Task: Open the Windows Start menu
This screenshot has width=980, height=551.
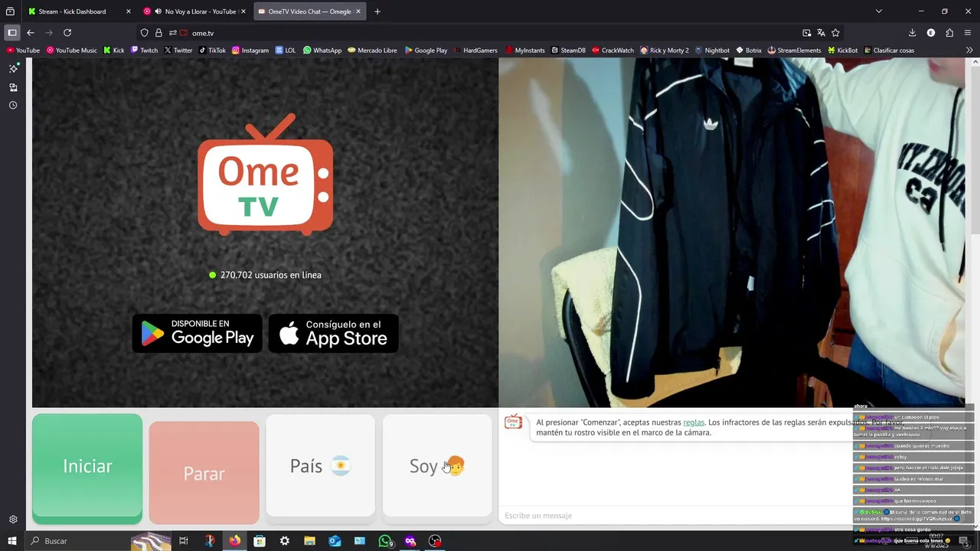Action: tap(12, 541)
